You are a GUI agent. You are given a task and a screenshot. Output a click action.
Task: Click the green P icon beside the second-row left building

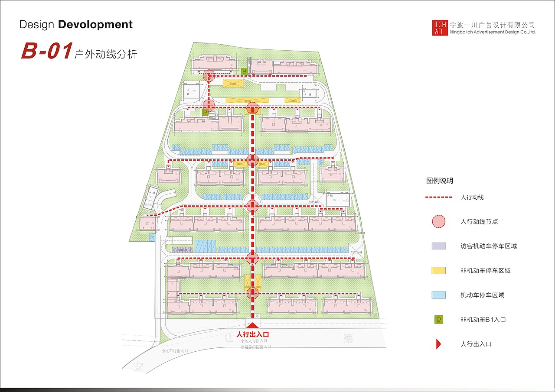point(205,112)
